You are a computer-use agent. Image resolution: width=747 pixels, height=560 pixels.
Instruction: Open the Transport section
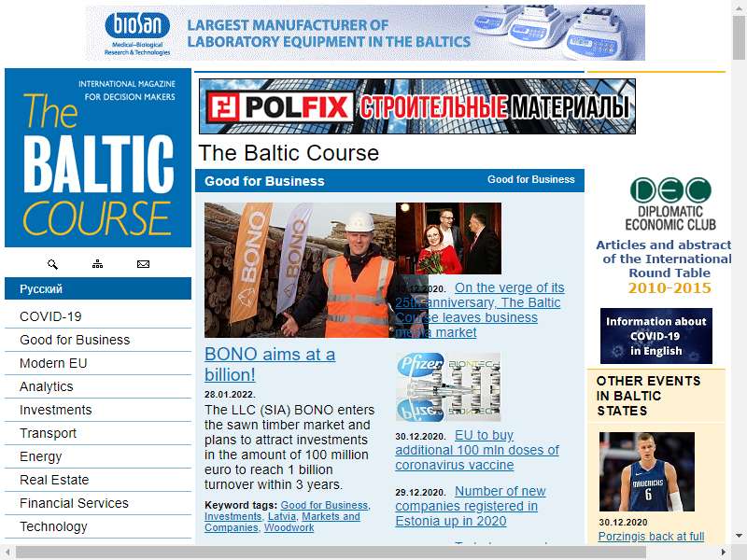click(98, 433)
